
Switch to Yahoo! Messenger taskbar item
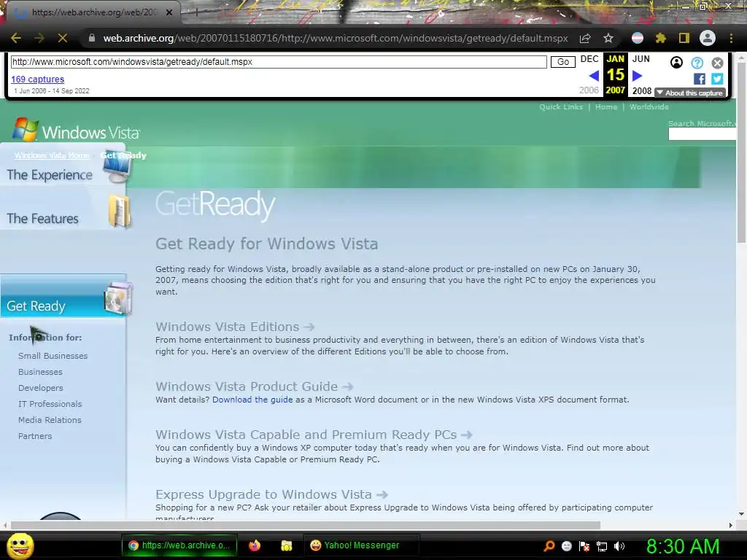[362, 545]
